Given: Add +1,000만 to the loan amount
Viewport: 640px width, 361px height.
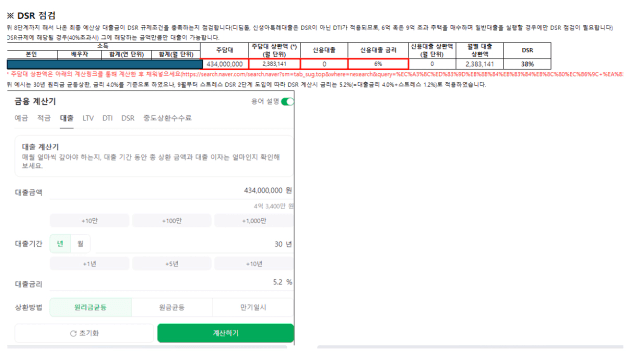Looking at the screenshot, I should 254,221.
